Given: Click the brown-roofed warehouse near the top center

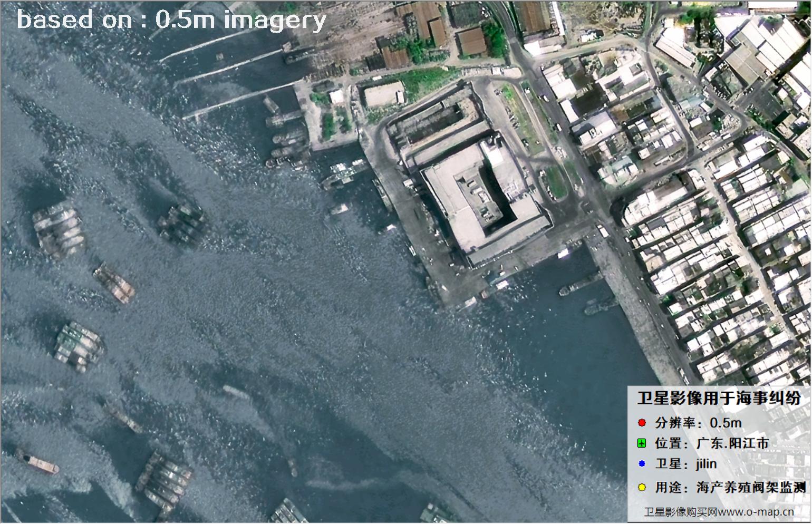Looking at the screenshot, I should [471, 41].
